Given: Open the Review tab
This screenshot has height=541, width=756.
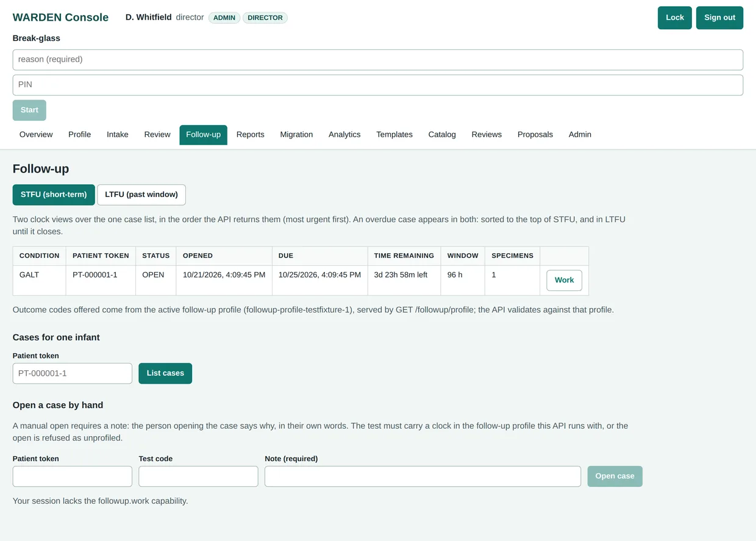Looking at the screenshot, I should pos(157,135).
